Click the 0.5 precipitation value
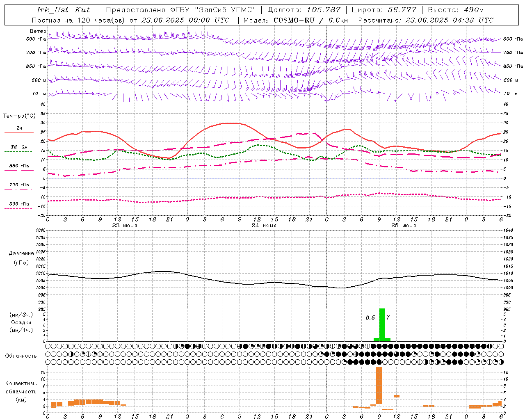Screen dimensions: 525x420 coord(370,317)
